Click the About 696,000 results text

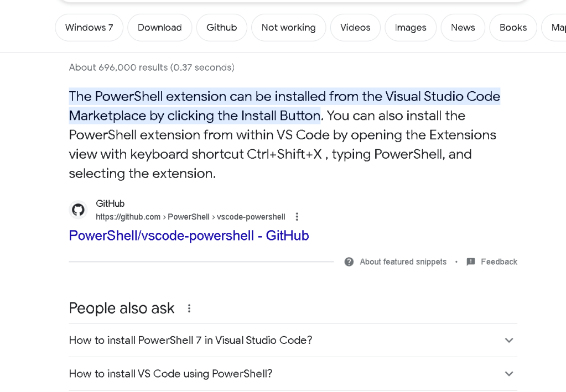point(152,67)
